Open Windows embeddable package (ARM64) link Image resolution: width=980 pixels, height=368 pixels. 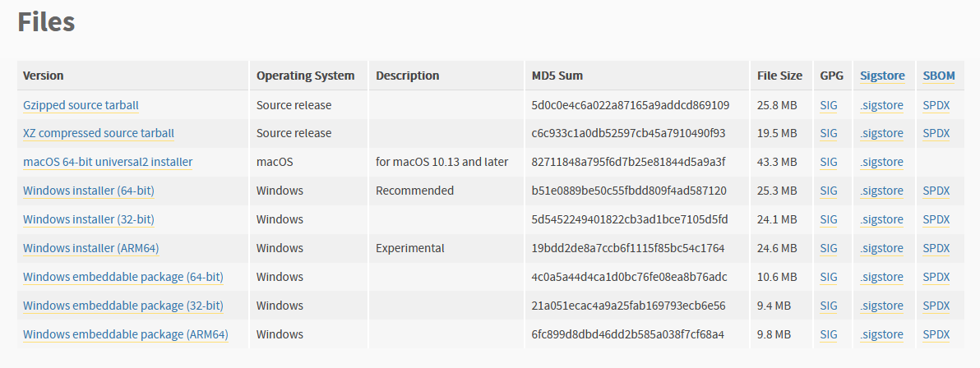click(x=125, y=334)
